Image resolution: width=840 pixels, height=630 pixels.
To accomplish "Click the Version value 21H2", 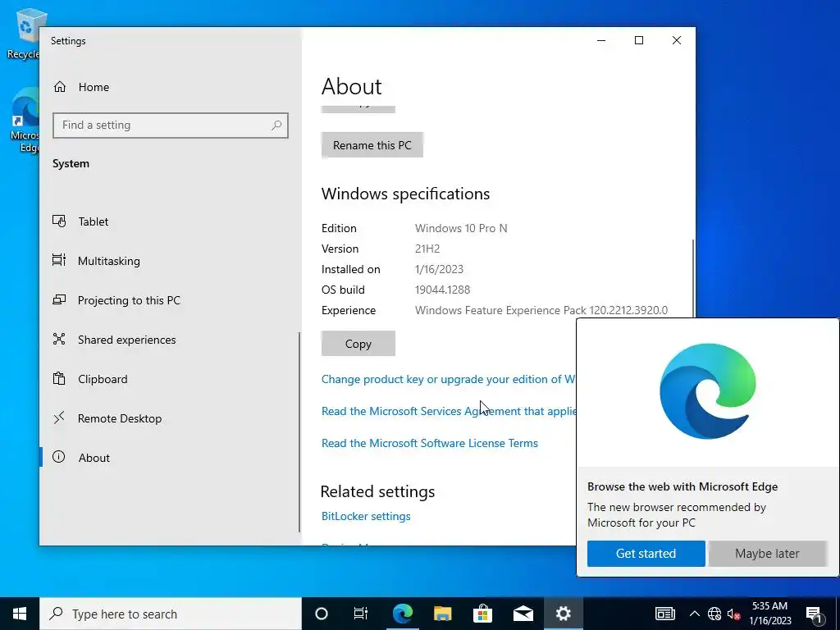I will pos(427,249).
